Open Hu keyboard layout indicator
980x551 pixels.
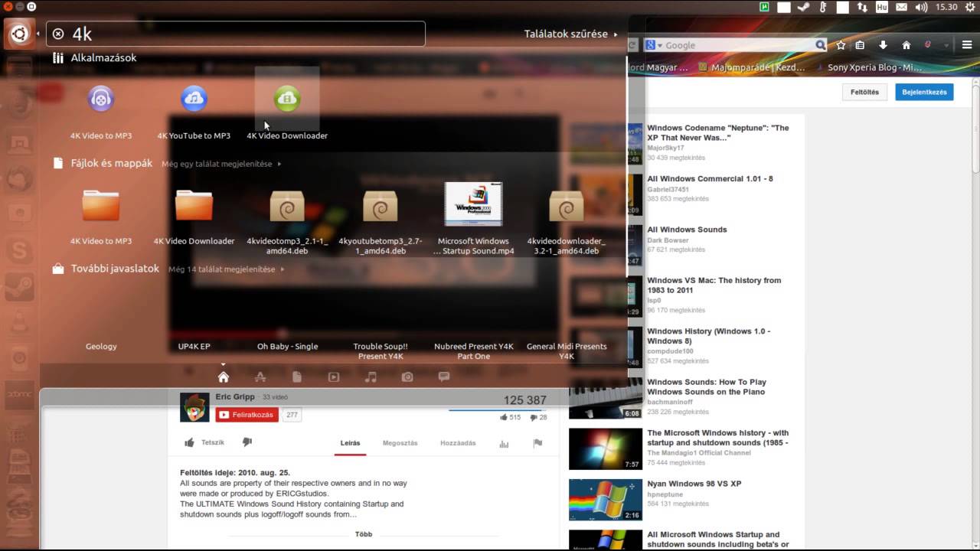click(x=882, y=7)
